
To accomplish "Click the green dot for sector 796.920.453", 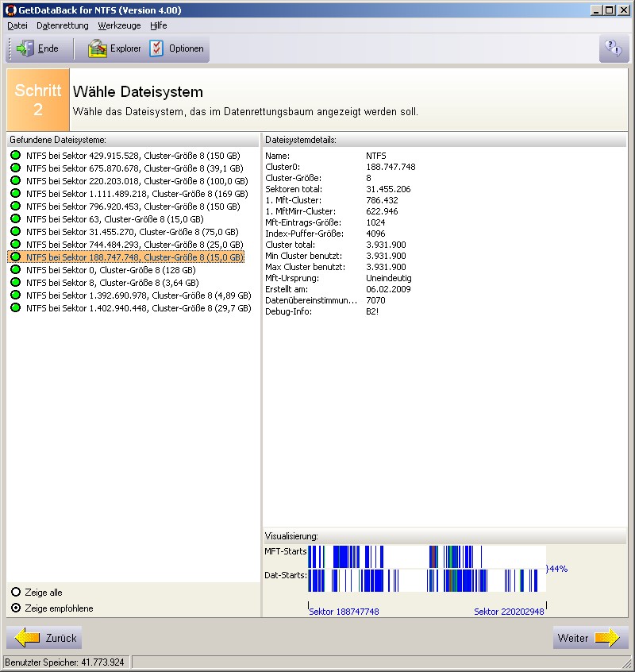I will point(15,207).
